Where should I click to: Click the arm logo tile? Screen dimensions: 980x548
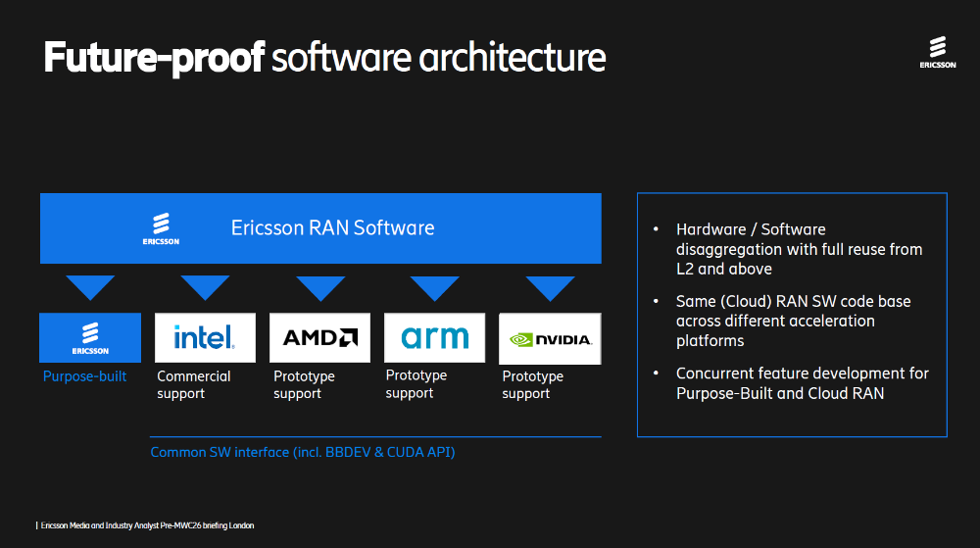coord(434,337)
